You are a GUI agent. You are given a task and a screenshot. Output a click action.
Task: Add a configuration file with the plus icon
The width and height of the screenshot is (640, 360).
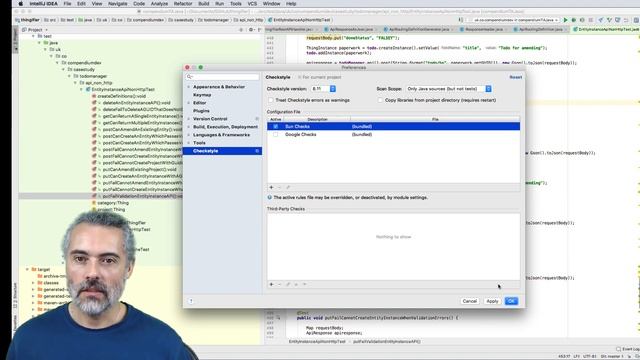point(271,187)
